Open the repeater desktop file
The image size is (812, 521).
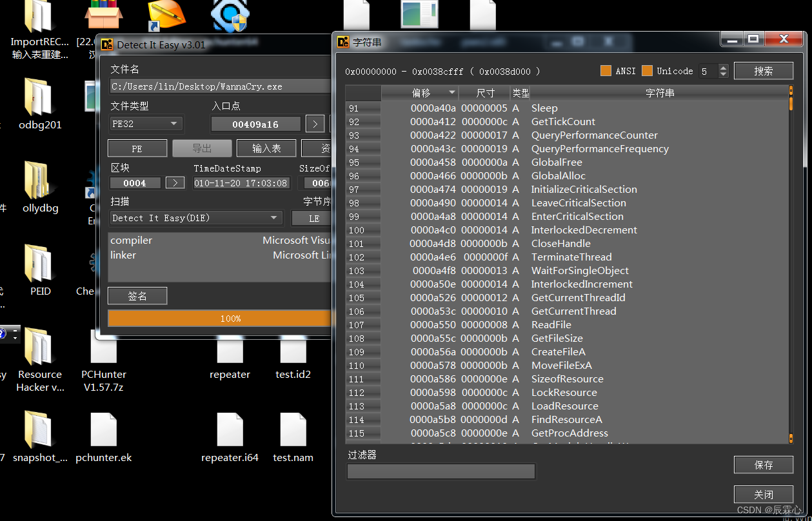[x=230, y=358]
